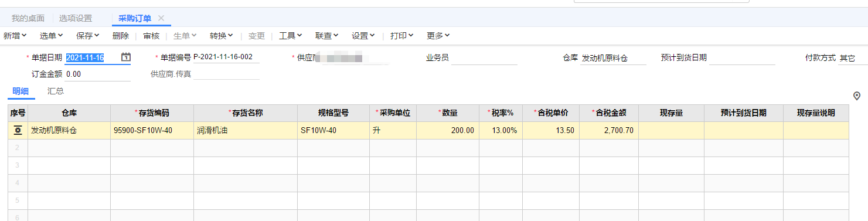Click the 业务员 input field
Image resolution: width=868 pixels, height=221 pixels.
[484, 57]
